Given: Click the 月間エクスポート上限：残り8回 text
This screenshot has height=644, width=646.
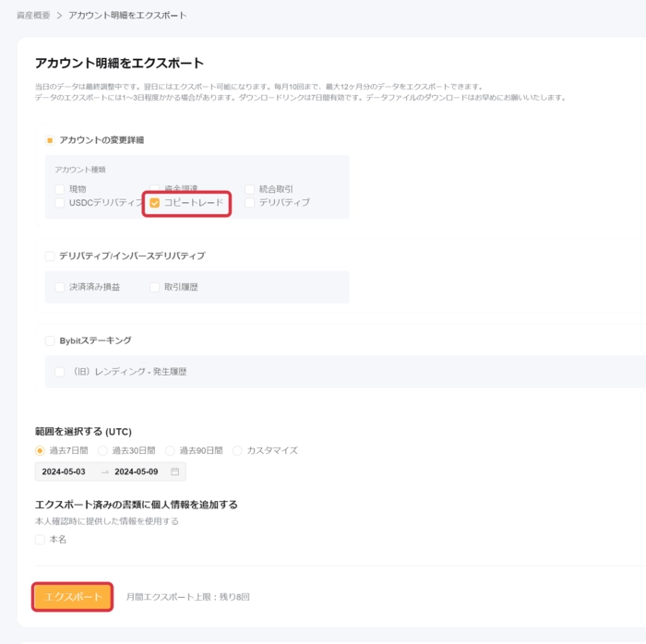Looking at the screenshot, I should pos(188,597).
